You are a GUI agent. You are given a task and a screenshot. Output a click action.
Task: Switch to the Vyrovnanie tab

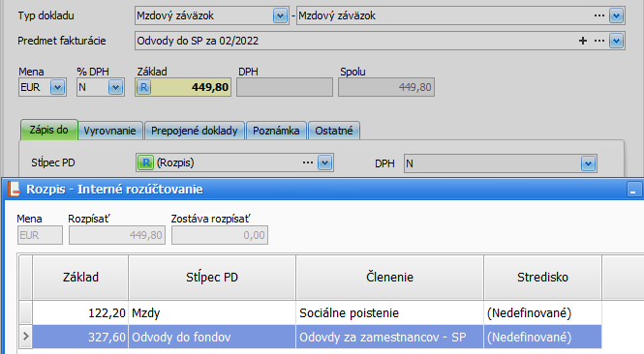tap(110, 131)
